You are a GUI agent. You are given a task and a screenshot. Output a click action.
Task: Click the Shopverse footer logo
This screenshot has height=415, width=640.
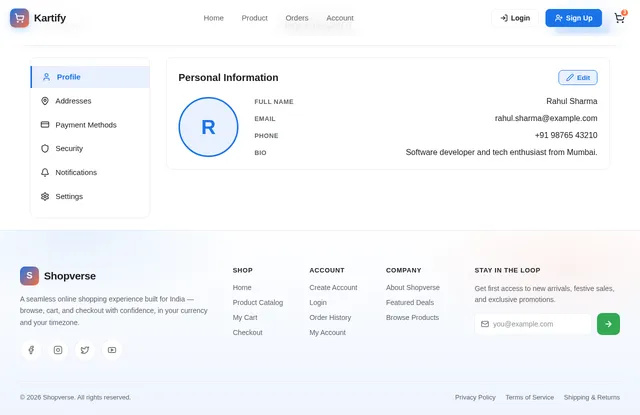click(29, 276)
